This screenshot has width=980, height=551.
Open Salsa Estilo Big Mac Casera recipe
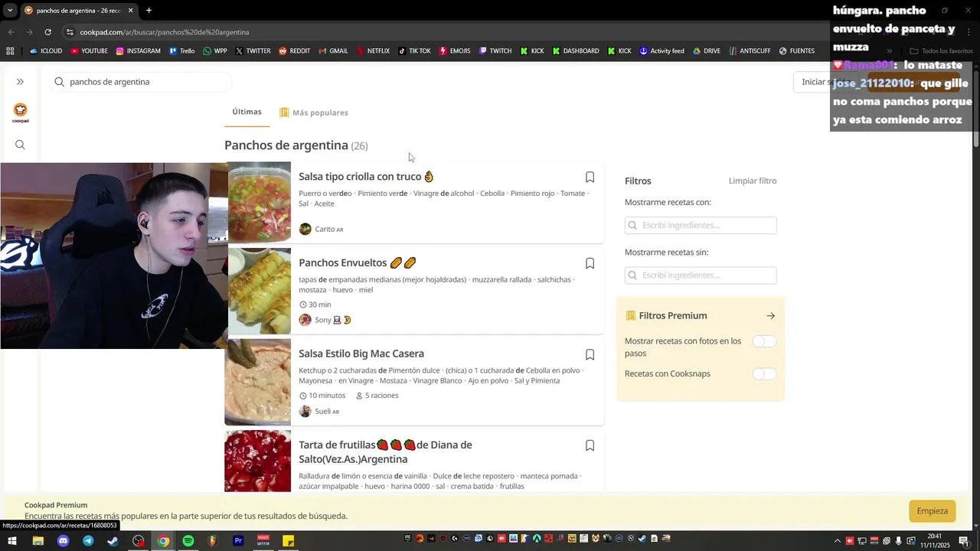coord(361,354)
